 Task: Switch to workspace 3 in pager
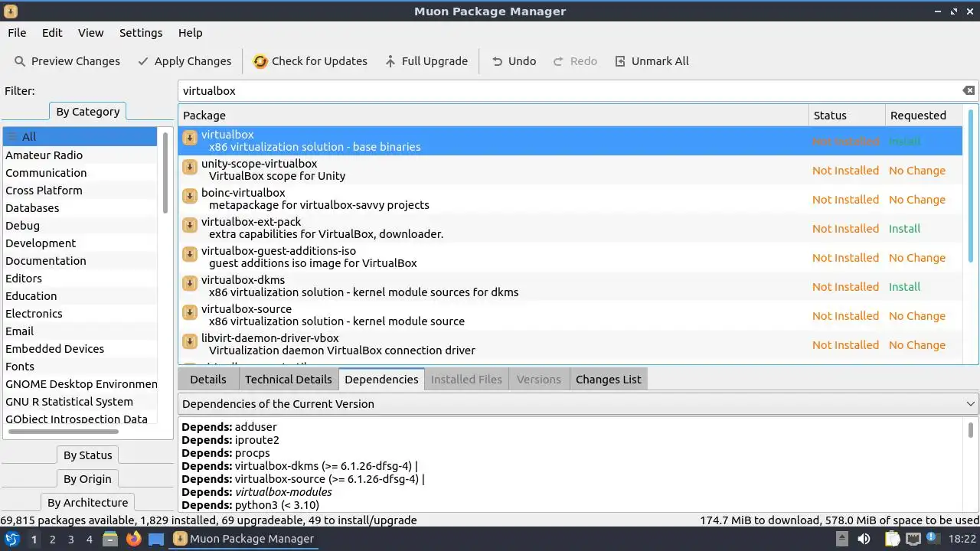(71, 539)
